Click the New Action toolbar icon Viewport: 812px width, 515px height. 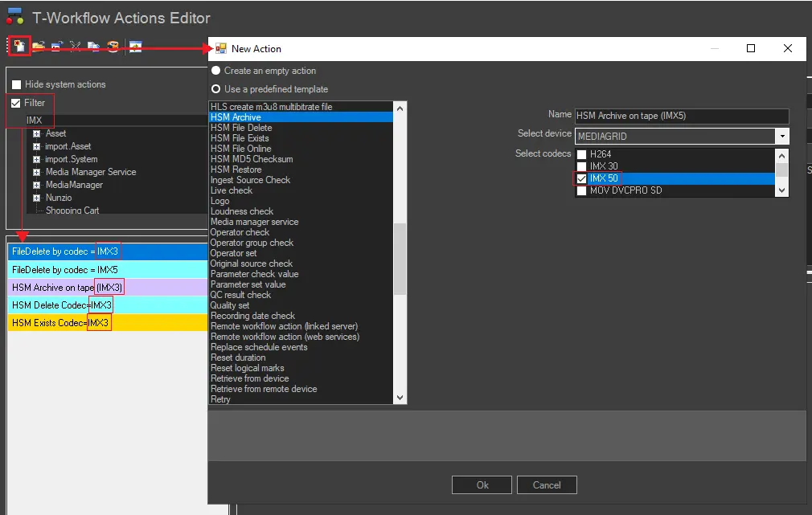click(x=19, y=46)
